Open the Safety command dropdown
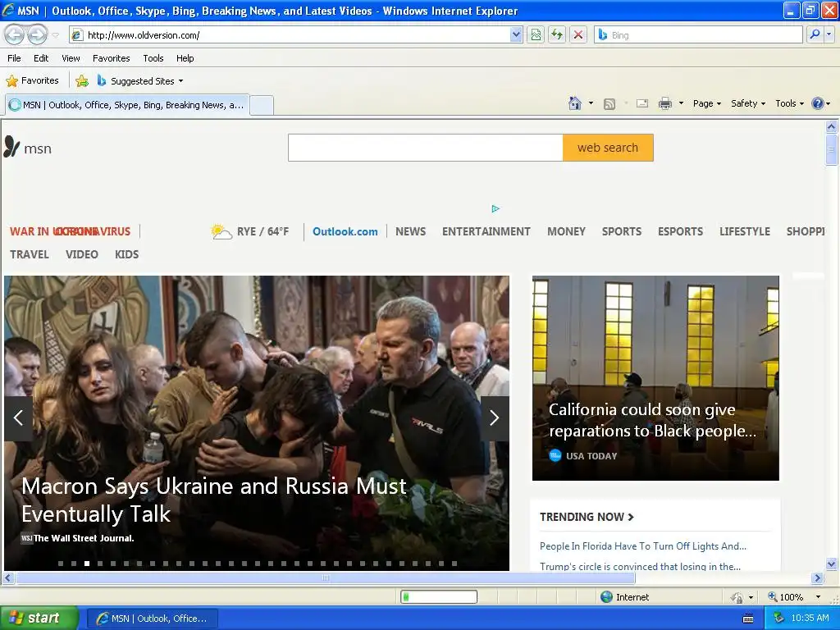The height and width of the screenshot is (630, 840). click(748, 103)
